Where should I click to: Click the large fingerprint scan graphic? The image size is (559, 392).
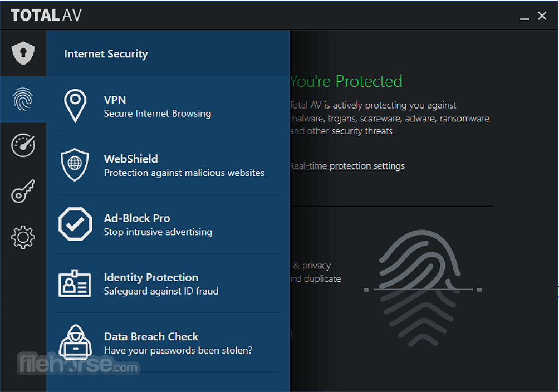(x=423, y=288)
